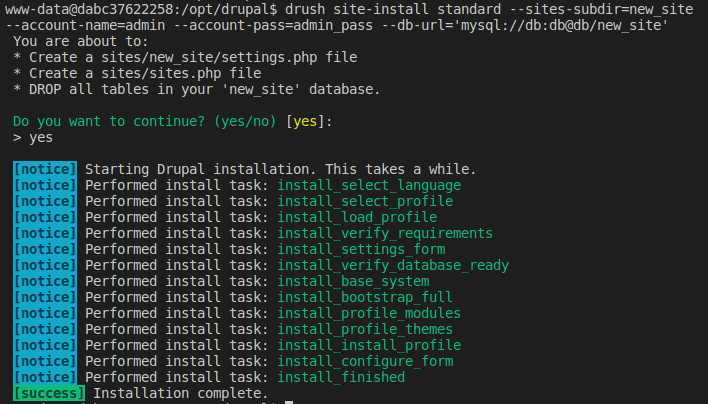Click the 'www-data@dabc37622258' shell prompt

[x=140, y=9]
